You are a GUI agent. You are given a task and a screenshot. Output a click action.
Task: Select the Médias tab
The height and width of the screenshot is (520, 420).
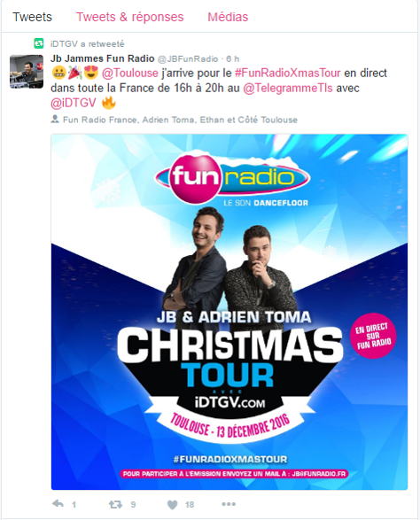pyautogui.click(x=228, y=17)
